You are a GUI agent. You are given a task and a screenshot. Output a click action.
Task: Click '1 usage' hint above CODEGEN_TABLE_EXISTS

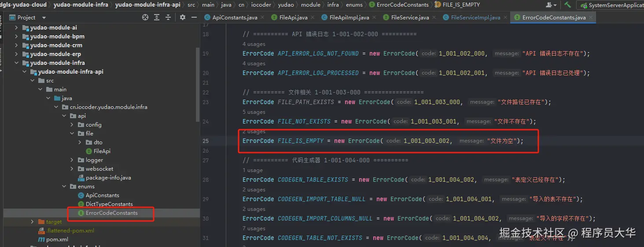[x=253, y=170]
